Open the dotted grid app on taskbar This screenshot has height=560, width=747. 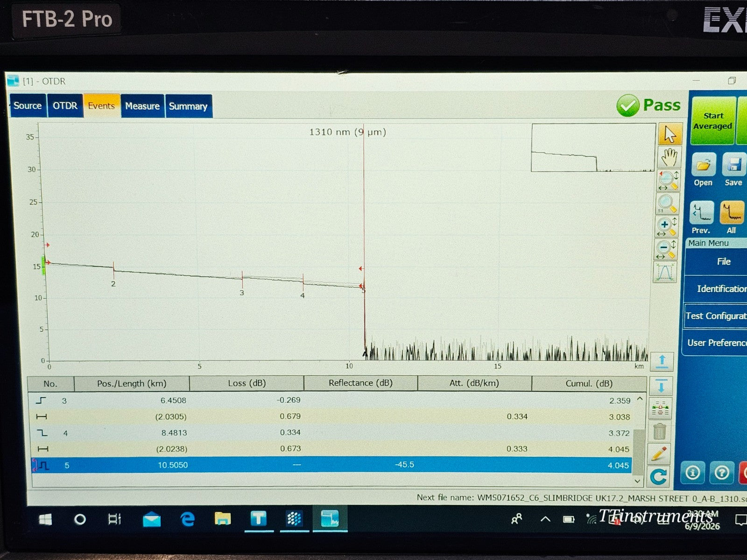[x=294, y=518]
